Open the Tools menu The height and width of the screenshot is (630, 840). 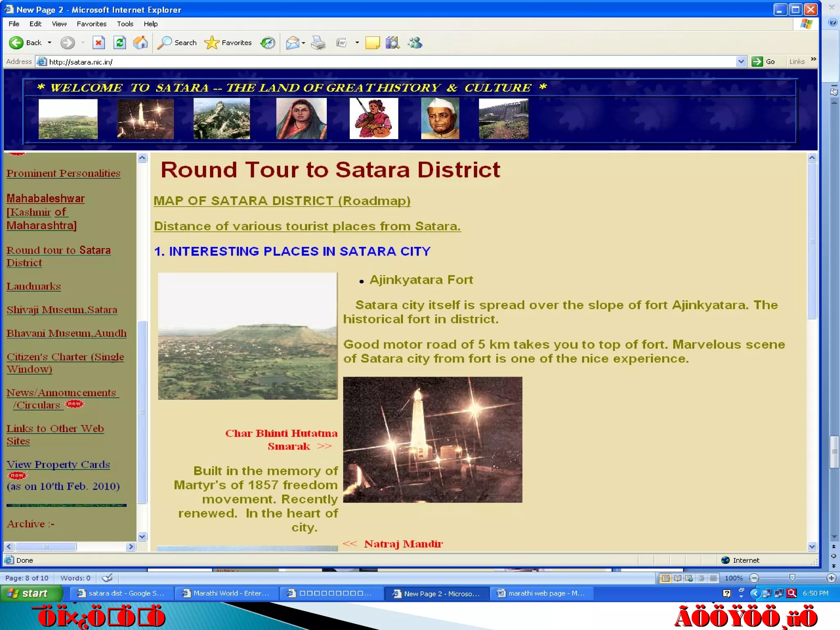click(x=125, y=24)
